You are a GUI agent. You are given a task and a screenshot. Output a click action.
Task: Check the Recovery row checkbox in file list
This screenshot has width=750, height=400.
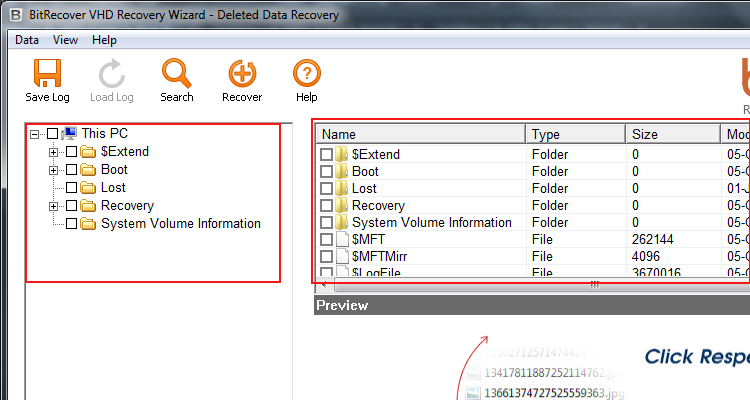(x=326, y=205)
